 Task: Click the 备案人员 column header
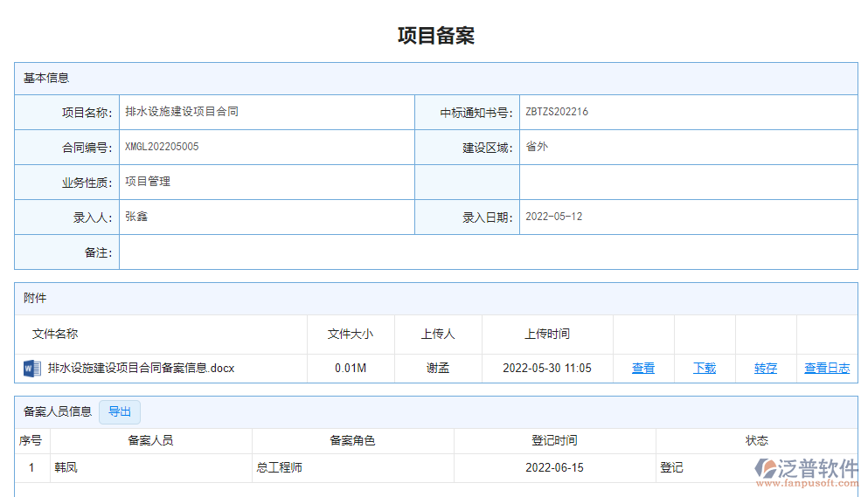click(150, 441)
